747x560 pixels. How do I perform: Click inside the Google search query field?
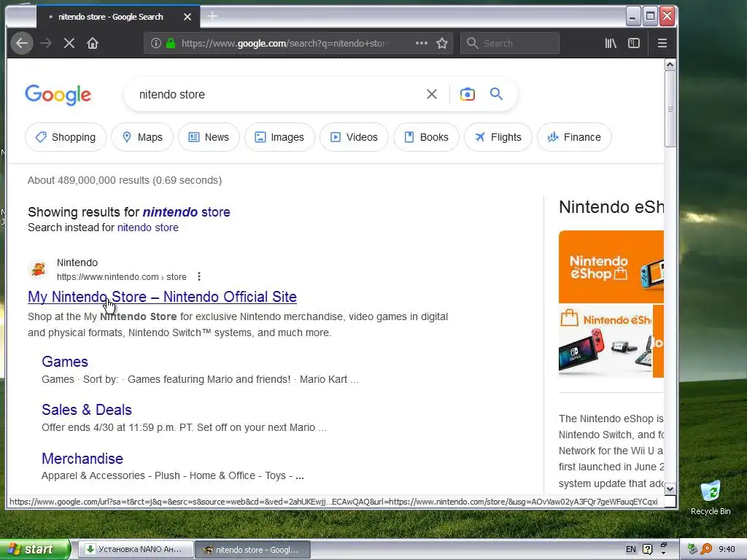(276, 94)
